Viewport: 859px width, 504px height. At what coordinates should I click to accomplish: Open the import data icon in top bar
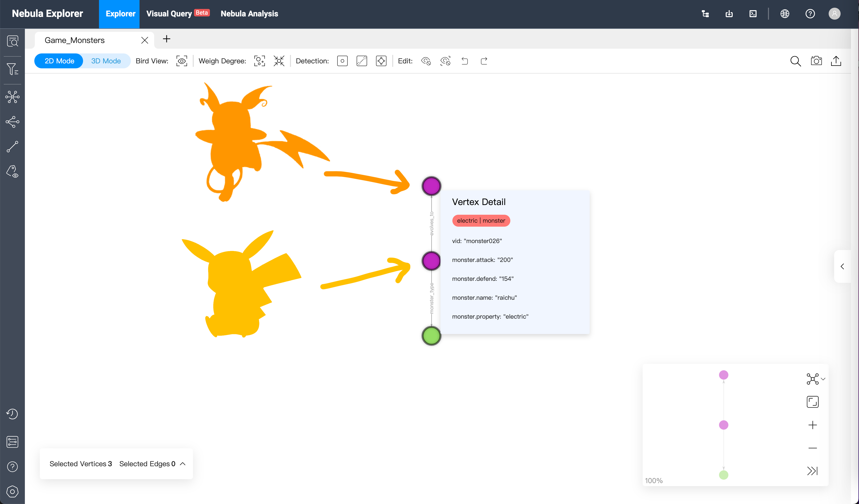pos(729,14)
